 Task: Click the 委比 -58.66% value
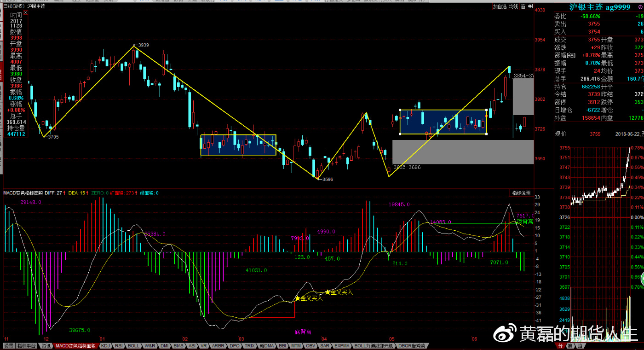(x=590, y=16)
